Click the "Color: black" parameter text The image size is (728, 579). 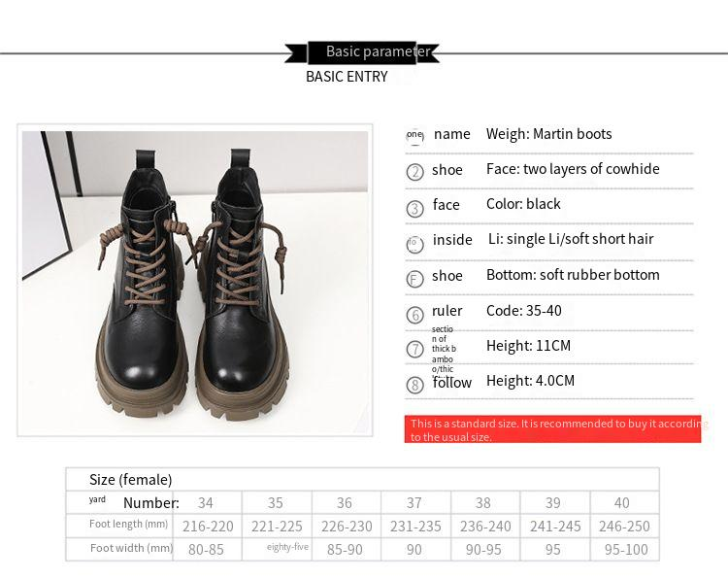[x=523, y=204]
